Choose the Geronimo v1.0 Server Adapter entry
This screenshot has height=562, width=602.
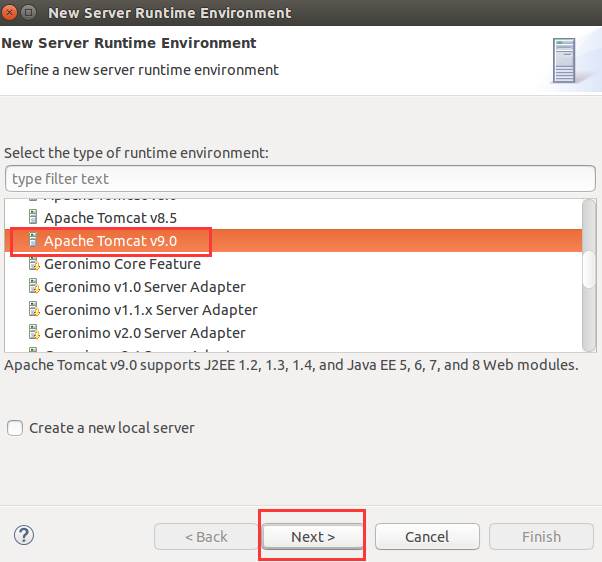point(144,287)
